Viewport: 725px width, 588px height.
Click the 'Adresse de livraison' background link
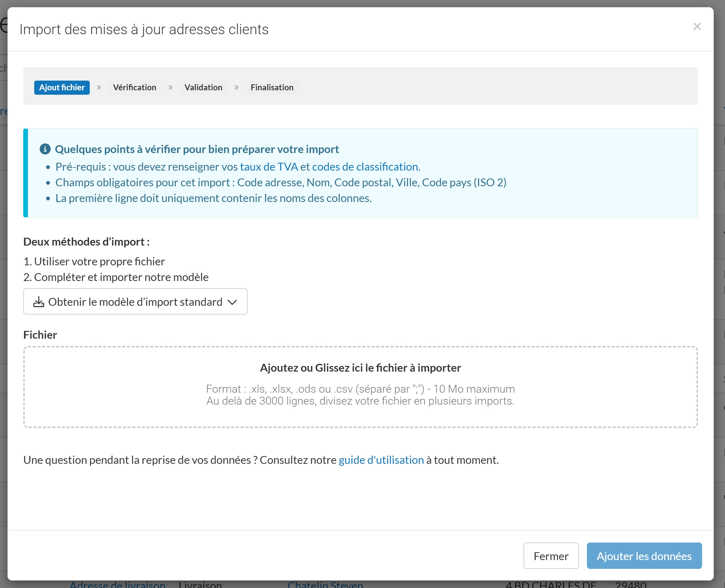click(x=117, y=585)
